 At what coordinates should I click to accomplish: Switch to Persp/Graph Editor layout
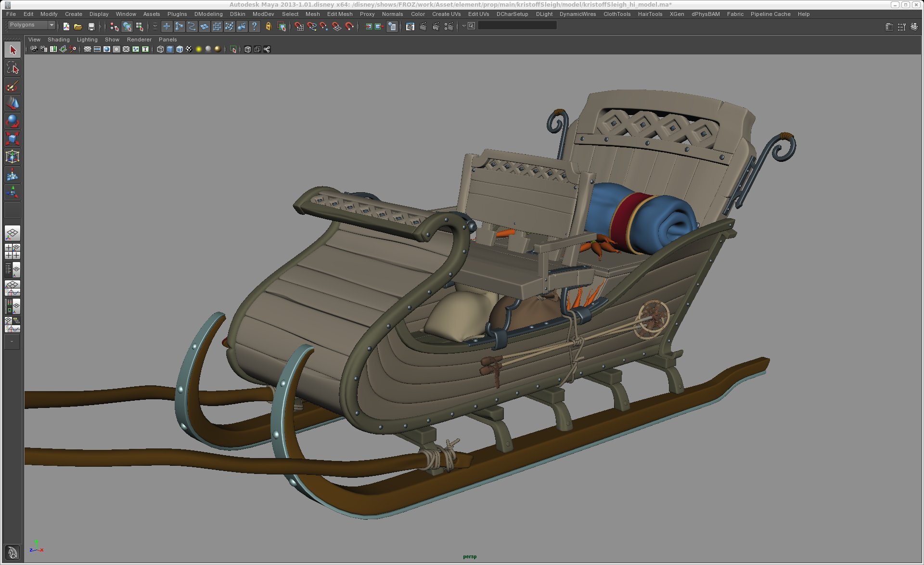[x=13, y=288]
